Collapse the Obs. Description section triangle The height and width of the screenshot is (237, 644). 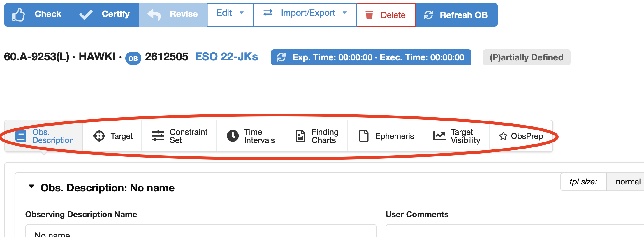tap(31, 187)
